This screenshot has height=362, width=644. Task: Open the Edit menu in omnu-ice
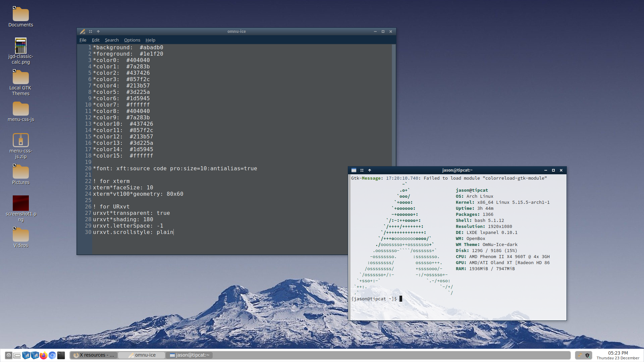[96, 40]
